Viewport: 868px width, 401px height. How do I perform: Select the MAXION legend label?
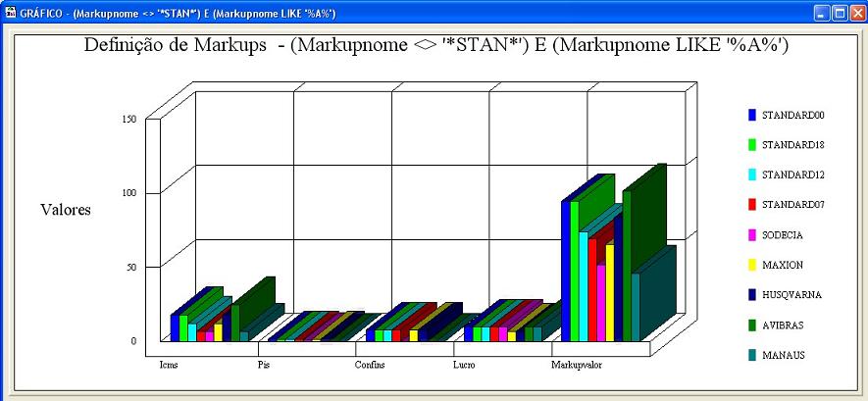783,265
